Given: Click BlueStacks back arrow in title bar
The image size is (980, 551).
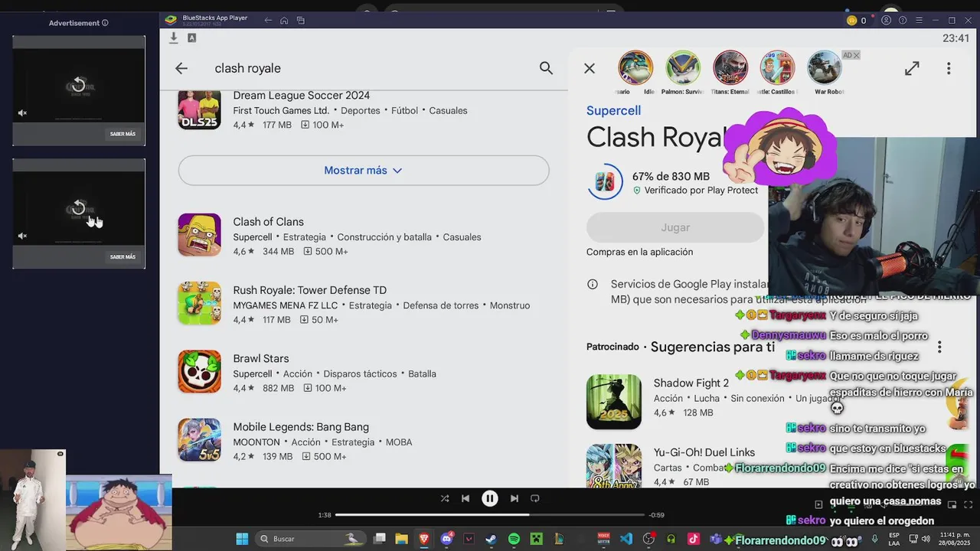Looking at the screenshot, I should tap(268, 21).
